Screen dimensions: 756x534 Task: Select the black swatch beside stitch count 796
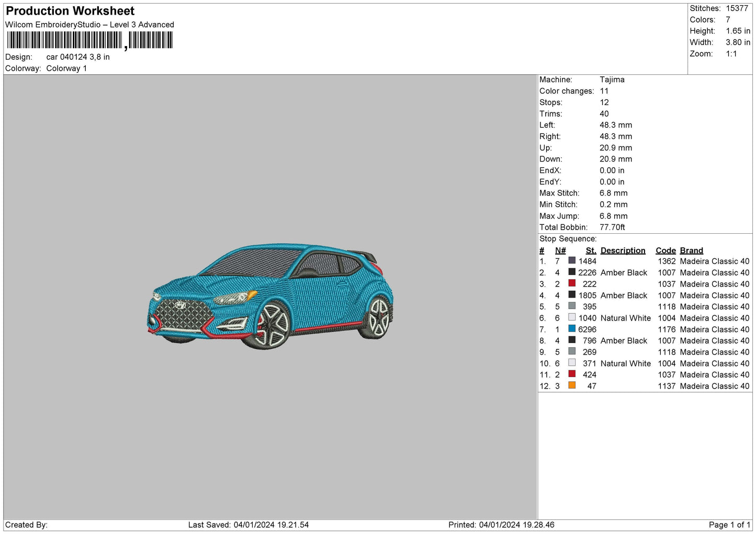click(x=572, y=340)
